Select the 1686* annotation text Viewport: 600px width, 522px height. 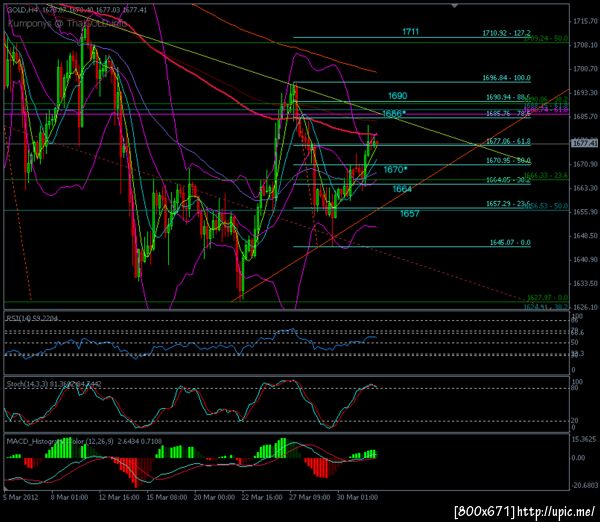pyautogui.click(x=394, y=113)
